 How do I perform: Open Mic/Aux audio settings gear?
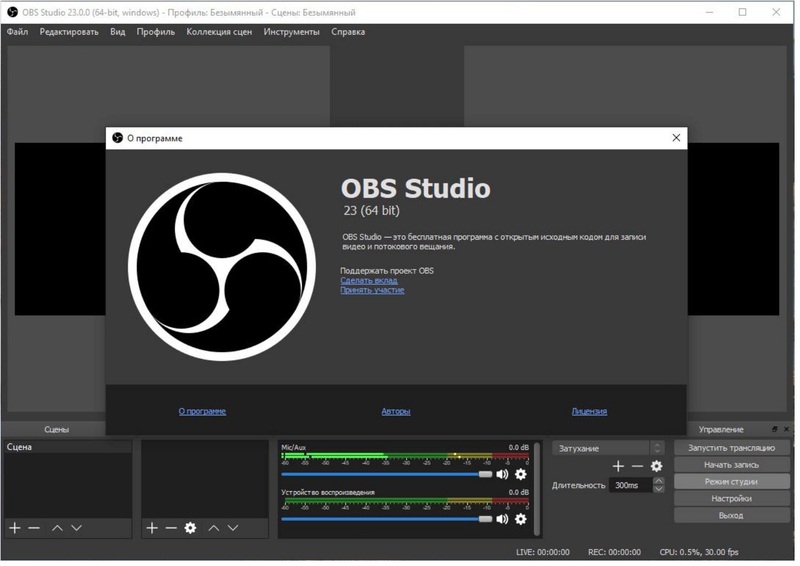tap(520, 474)
